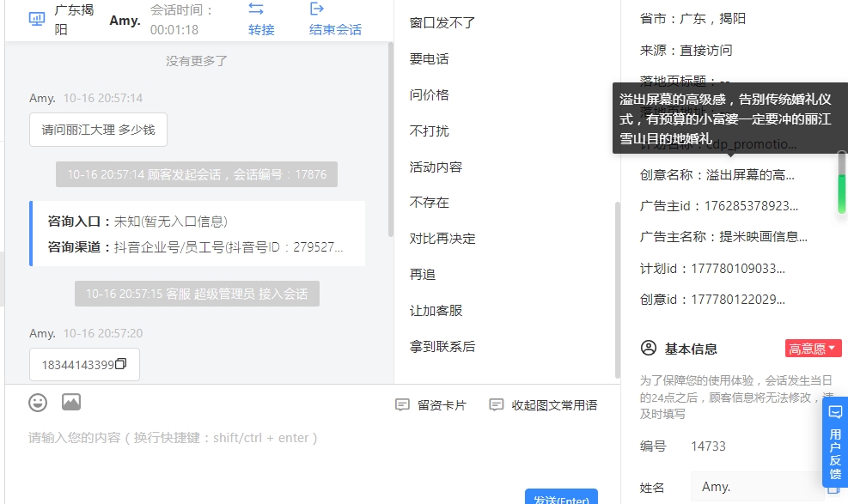Click the 没有更多了 text
The image size is (848, 504).
197,61
